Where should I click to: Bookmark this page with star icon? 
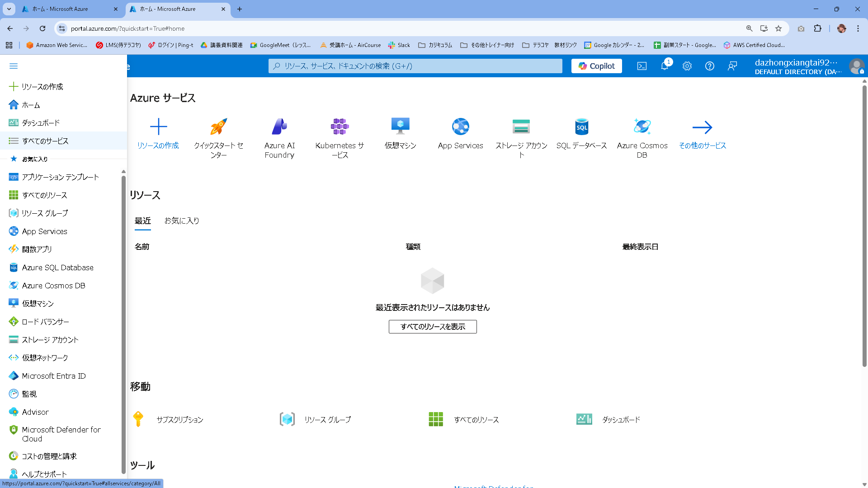pos(778,28)
